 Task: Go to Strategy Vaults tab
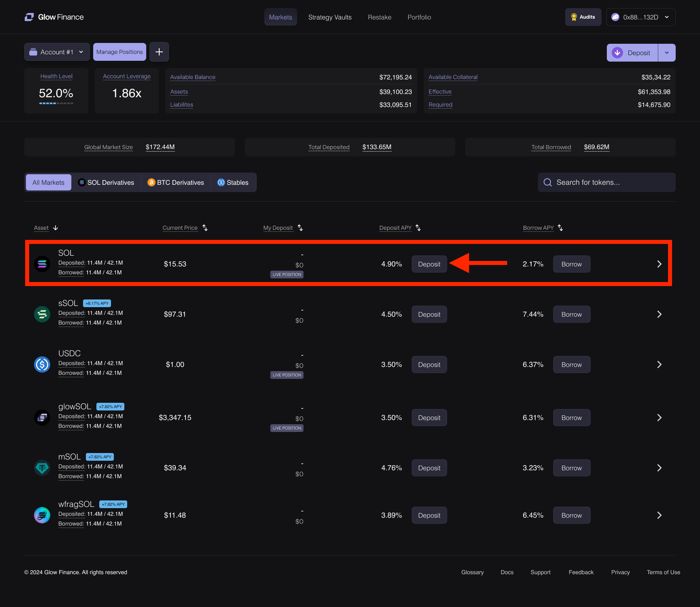(330, 17)
